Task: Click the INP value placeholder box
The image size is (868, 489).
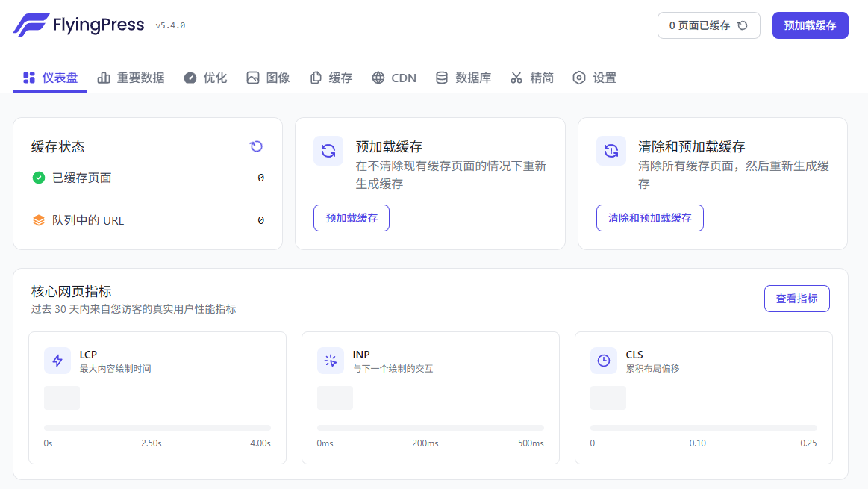Action: [335, 398]
